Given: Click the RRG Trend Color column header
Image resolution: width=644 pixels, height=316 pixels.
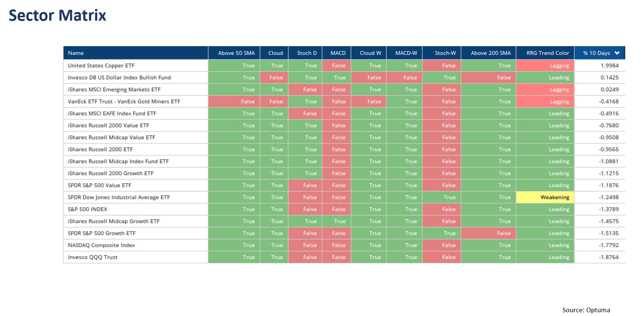Looking at the screenshot, I should point(545,53).
